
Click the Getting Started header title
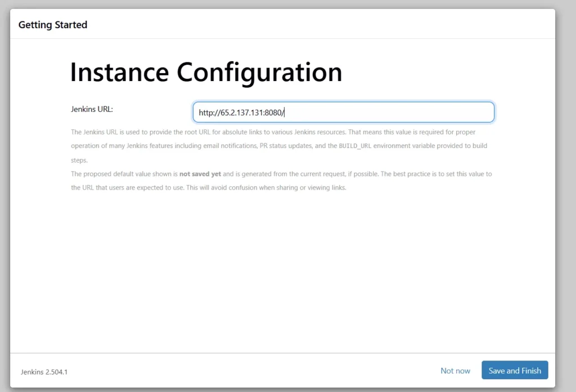[x=53, y=25]
